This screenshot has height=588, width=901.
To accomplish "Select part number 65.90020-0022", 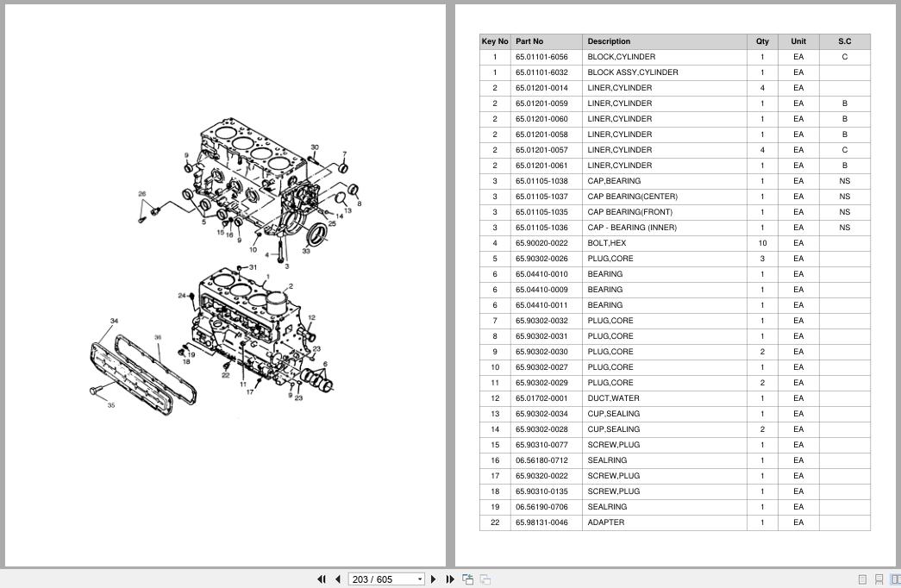I will pyautogui.click(x=541, y=243).
